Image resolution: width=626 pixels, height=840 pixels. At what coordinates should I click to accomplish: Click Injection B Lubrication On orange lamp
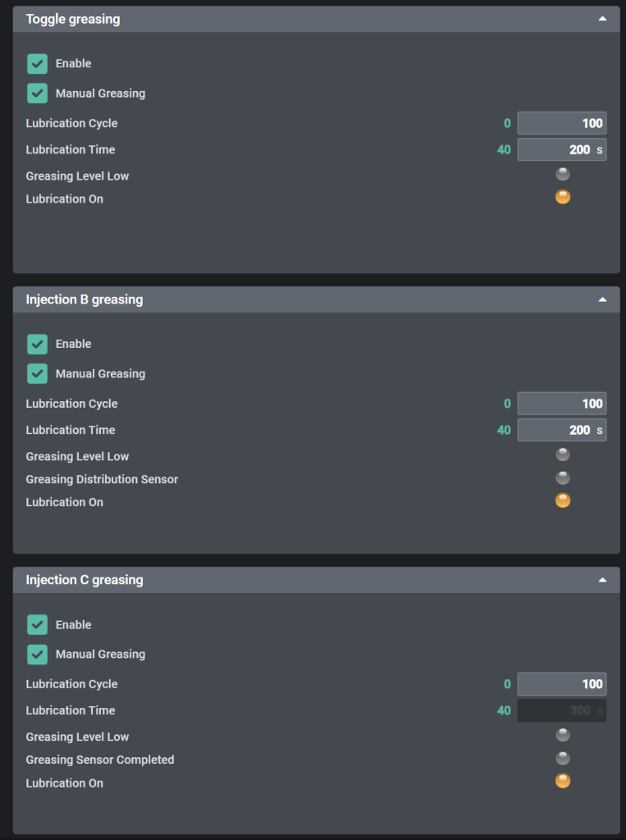563,500
